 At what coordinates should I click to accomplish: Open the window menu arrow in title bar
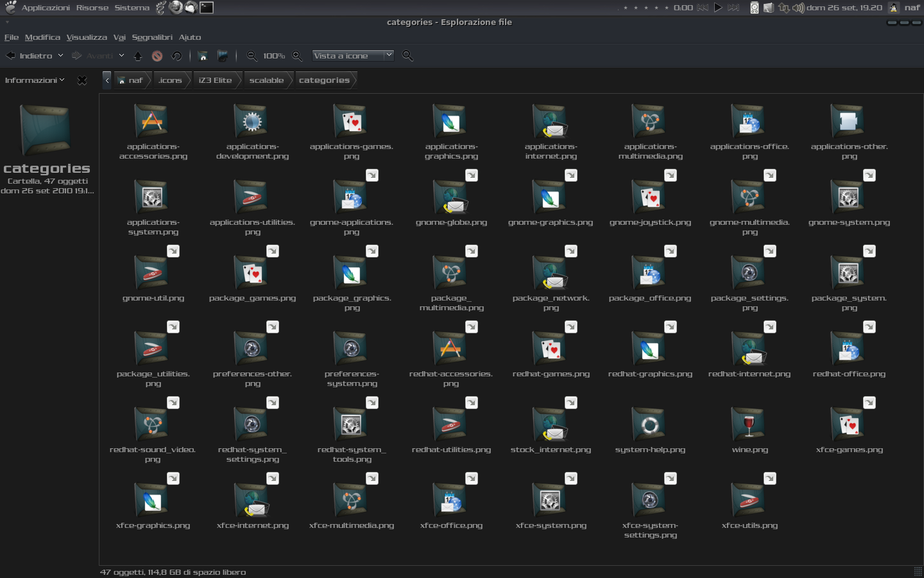tap(7, 22)
